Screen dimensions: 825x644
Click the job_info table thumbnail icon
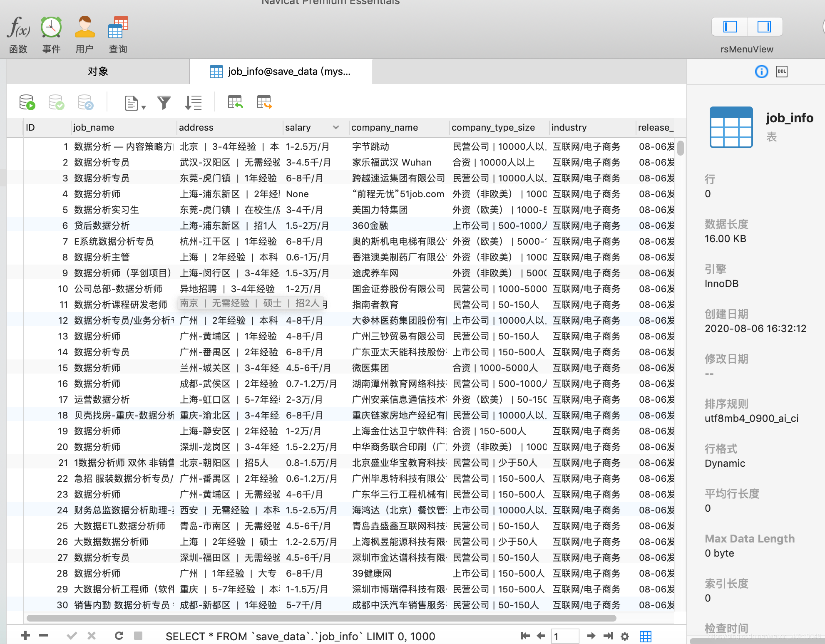pyautogui.click(x=731, y=127)
